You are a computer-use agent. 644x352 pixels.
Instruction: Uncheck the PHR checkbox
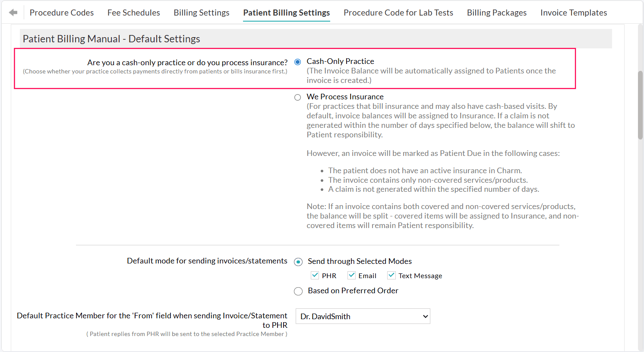[315, 276]
